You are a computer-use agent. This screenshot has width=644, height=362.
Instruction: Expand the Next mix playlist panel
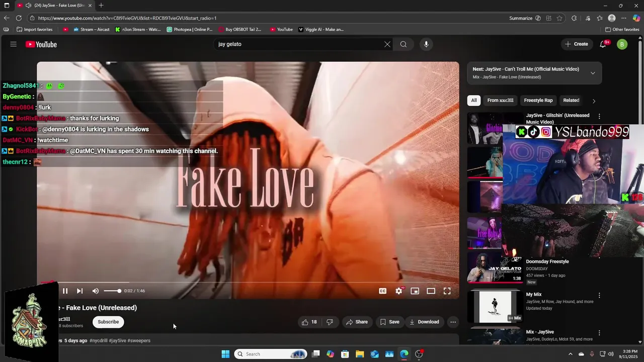593,73
